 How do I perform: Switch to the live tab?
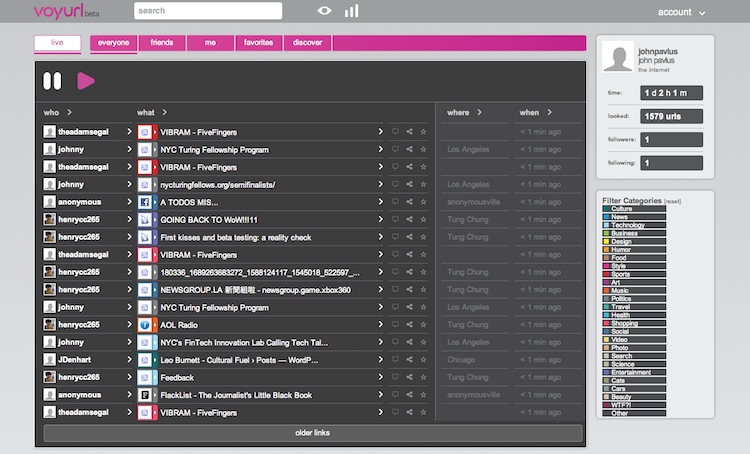pyautogui.click(x=57, y=43)
